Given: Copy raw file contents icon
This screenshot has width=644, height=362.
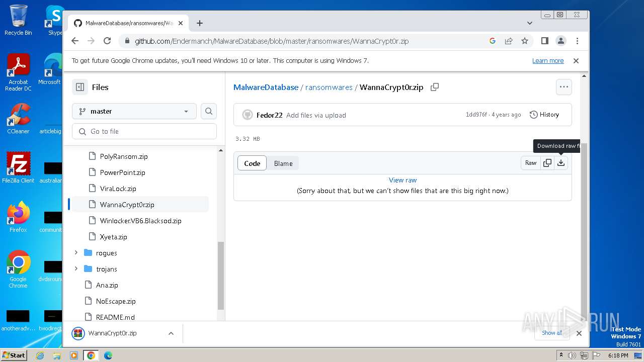Looking at the screenshot, I should click(x=547, y=163).
